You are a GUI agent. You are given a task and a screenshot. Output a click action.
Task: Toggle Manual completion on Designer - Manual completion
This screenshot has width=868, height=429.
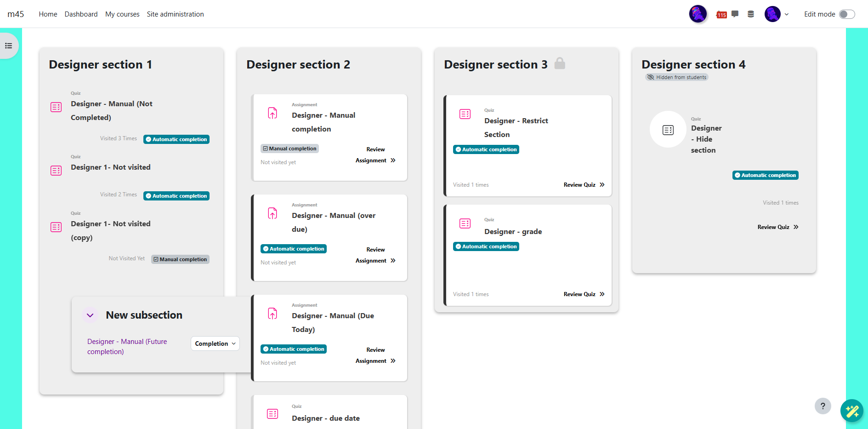[289, 149]
